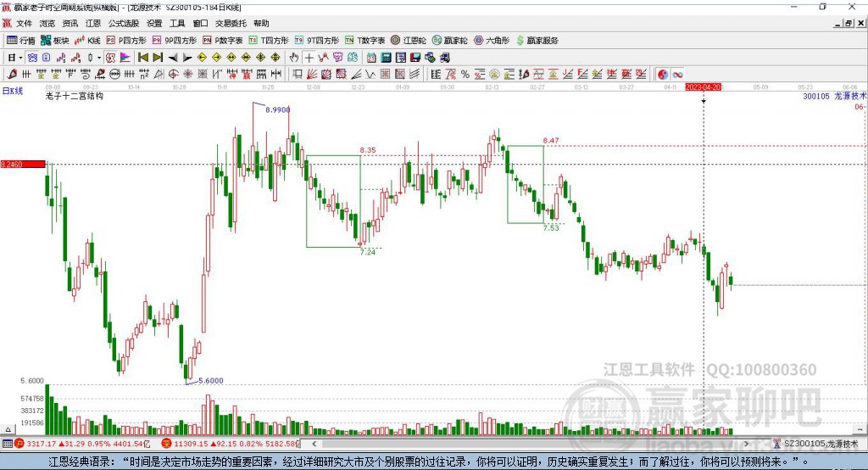Open the 公式选股 menu
The width and height of the screenshot is (868, 470).
pyautogui.click(x=124, y=23)
